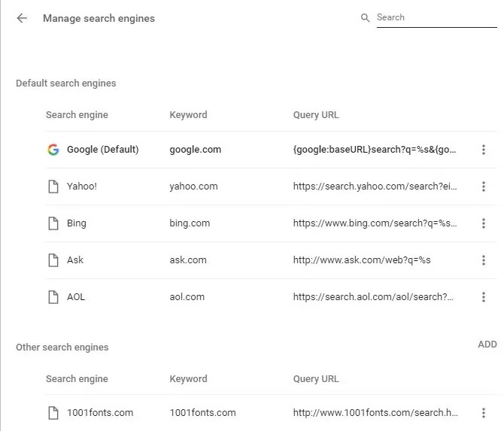Select the Google (Default) name
504x431 pixels.
click(x=103, y=150)
